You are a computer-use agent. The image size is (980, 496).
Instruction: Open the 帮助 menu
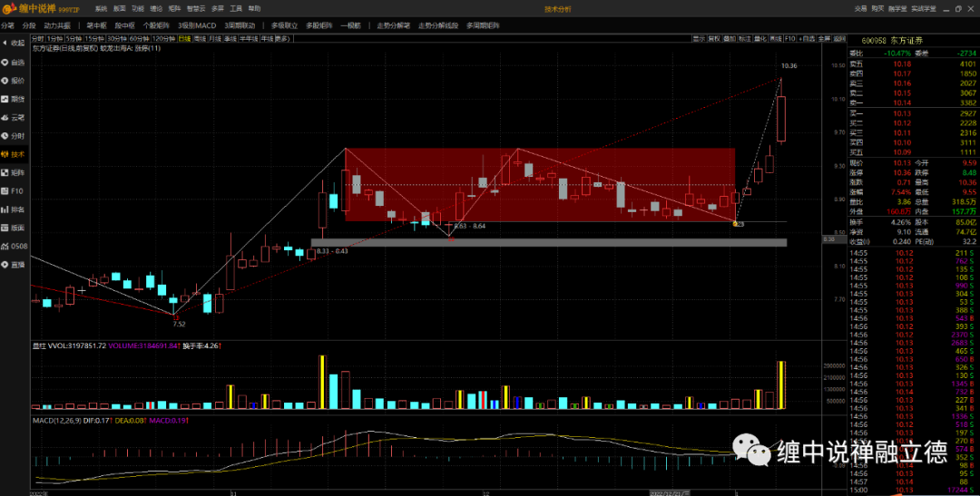click(x=254, y=9)
